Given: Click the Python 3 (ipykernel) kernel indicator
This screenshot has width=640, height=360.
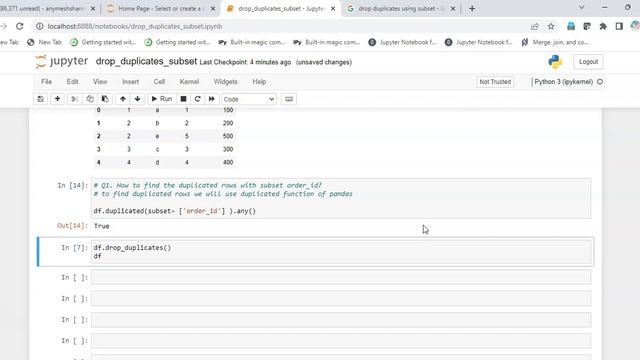Looking at the screenshot, I should (563, 82).
